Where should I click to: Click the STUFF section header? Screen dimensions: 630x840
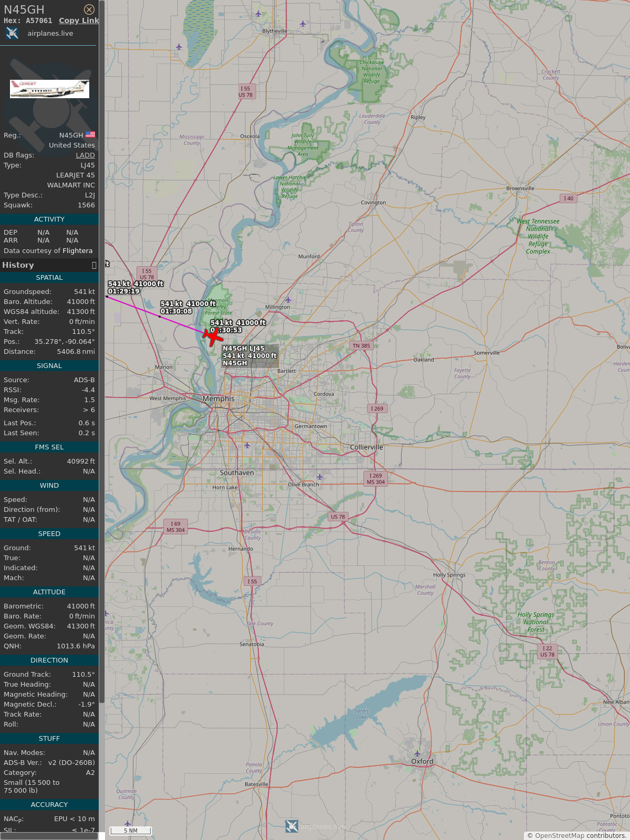tap(49, 739)
